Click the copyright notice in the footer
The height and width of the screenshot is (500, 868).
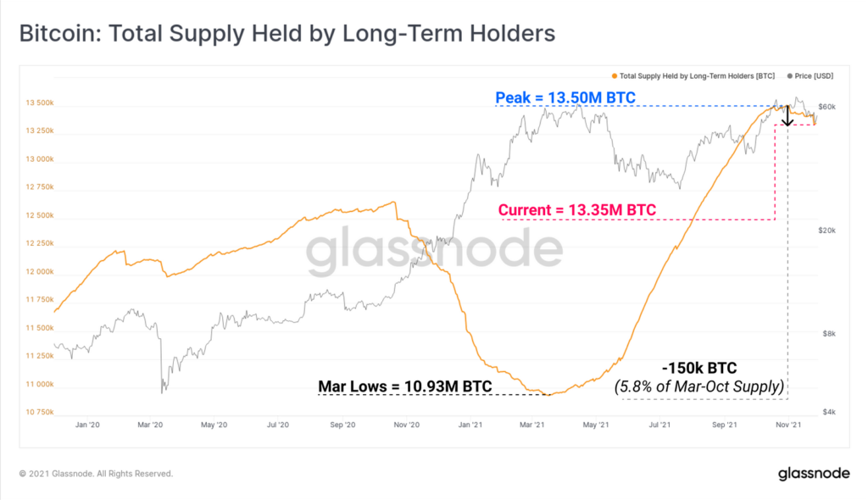click(x=96, y=474)
